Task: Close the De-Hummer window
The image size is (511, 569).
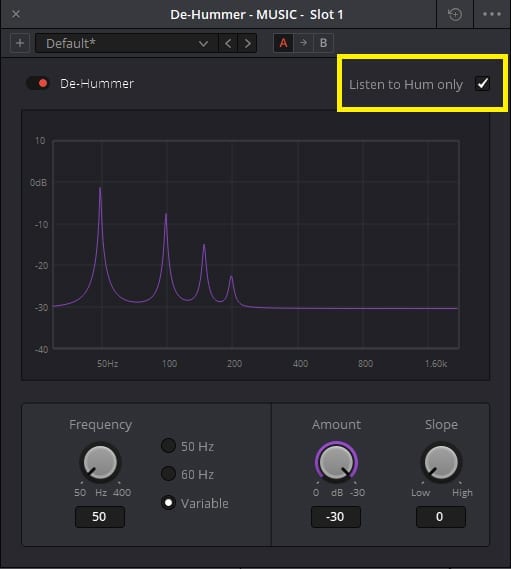Action: pos(16,14)
